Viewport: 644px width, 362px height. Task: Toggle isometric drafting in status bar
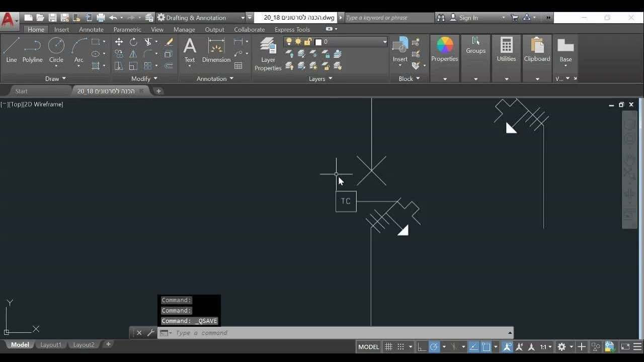click(x=454, y=347)
